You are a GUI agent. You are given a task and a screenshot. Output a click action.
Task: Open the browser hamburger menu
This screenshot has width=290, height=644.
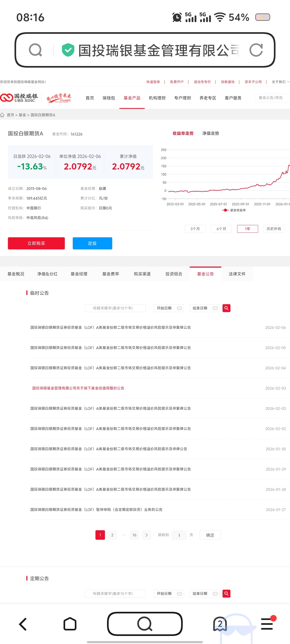point(267,624)
